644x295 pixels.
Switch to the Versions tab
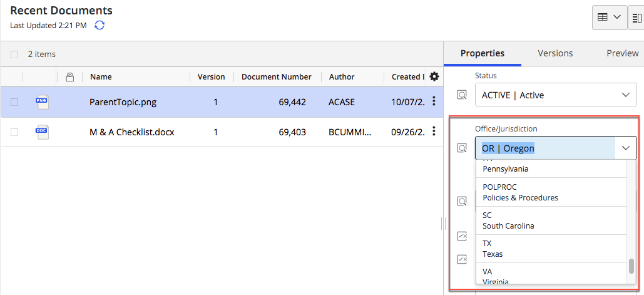tap(555, 53)
